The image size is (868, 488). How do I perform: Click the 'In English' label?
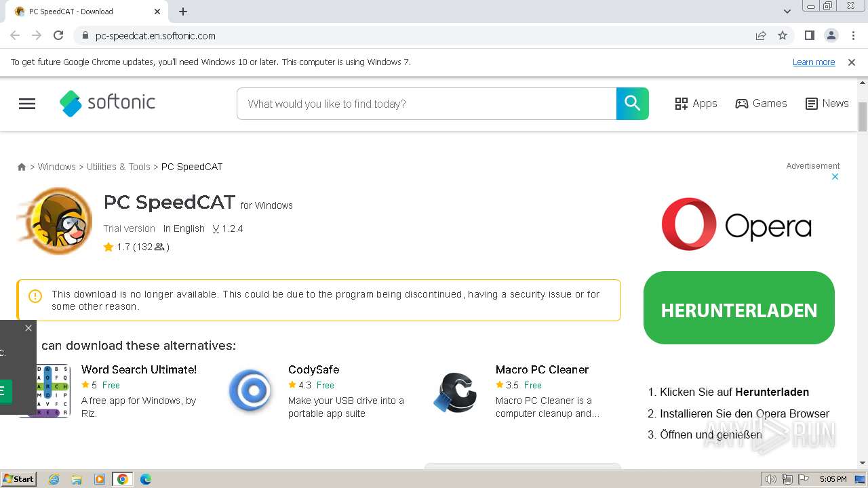point(184,228)
